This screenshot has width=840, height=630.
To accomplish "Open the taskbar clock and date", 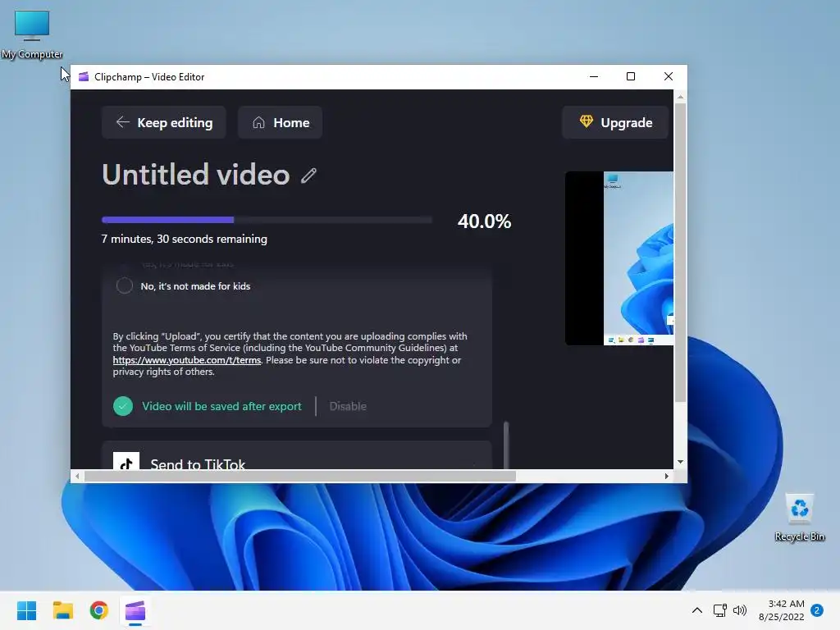I will [782, 610].
